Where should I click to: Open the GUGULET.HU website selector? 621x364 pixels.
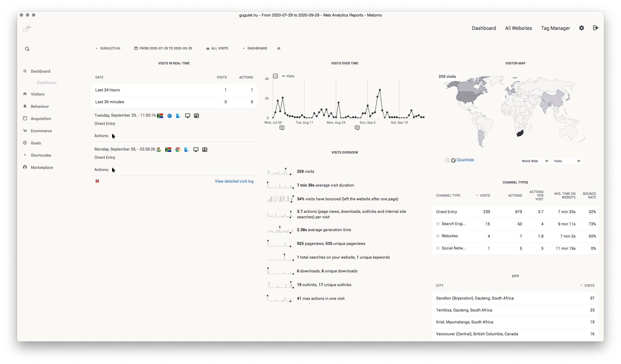coord(108,48)
